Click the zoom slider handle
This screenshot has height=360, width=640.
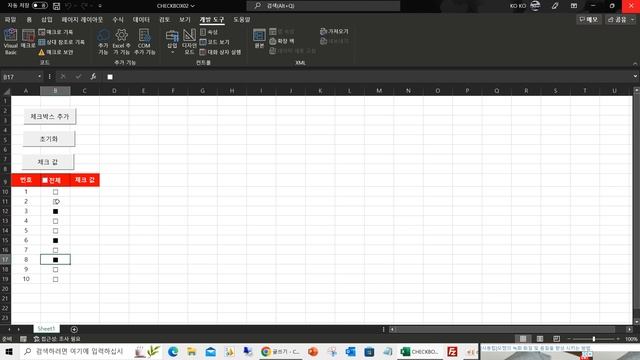pyautogui.click(x=593, y=339)
